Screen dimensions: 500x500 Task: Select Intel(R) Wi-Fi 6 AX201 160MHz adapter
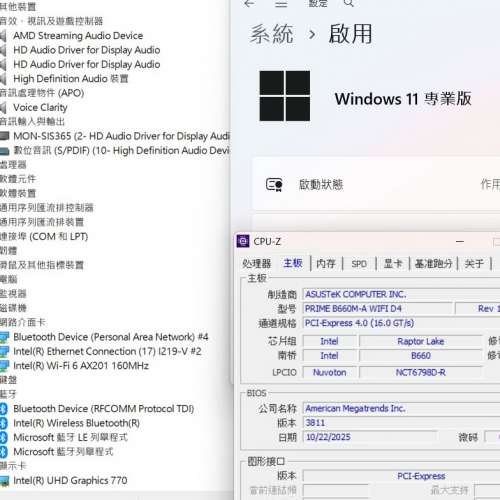click(x=81, y=366)
